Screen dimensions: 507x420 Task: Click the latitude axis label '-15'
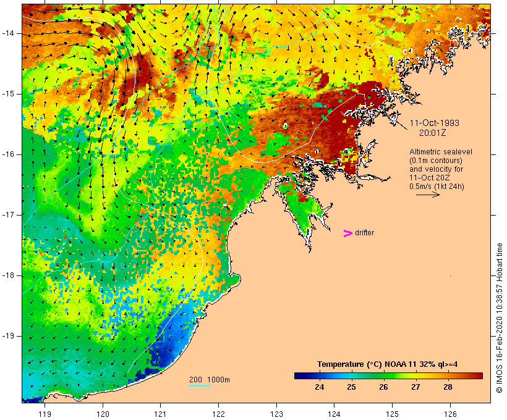tap(7, 94)
